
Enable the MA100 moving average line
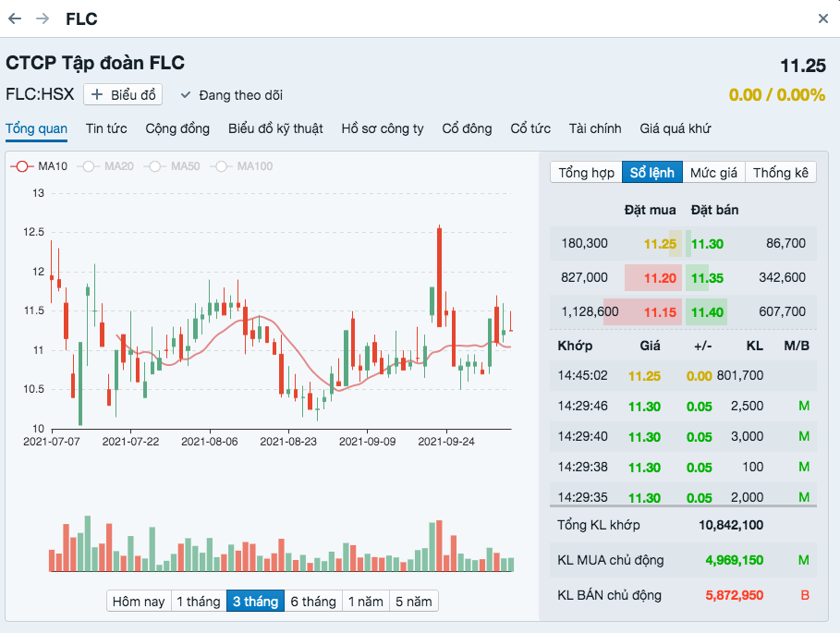[x=241, y=166]
